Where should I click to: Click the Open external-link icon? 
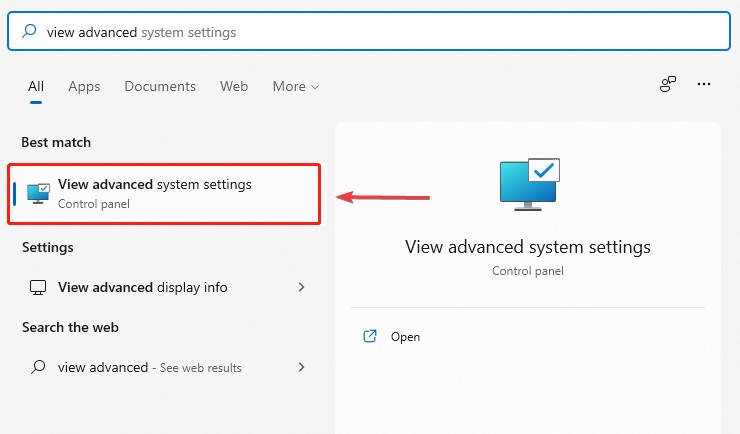(370, 336)
